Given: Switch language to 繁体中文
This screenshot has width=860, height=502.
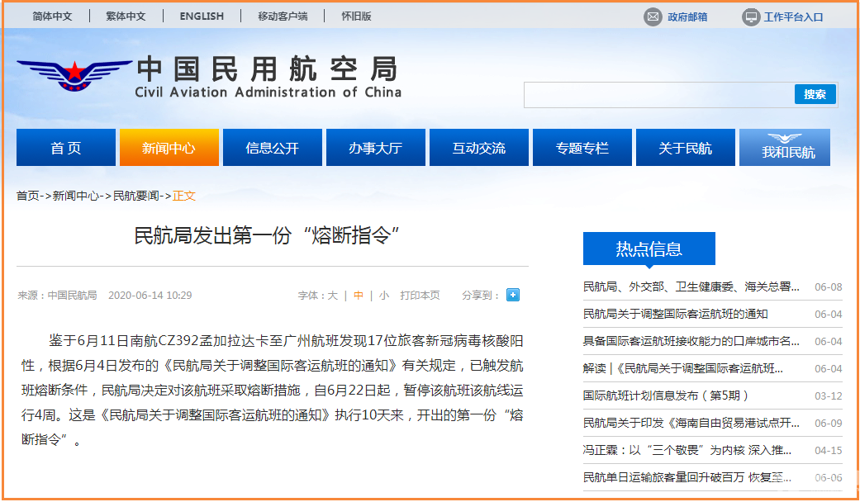Looking at the screenshot, I should (x=126, y=16).
